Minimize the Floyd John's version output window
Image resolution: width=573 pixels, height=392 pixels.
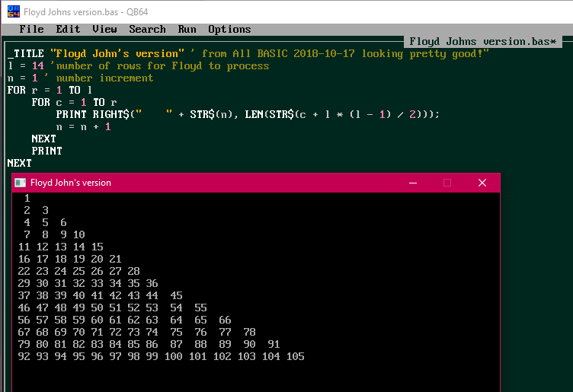point(412,183)
